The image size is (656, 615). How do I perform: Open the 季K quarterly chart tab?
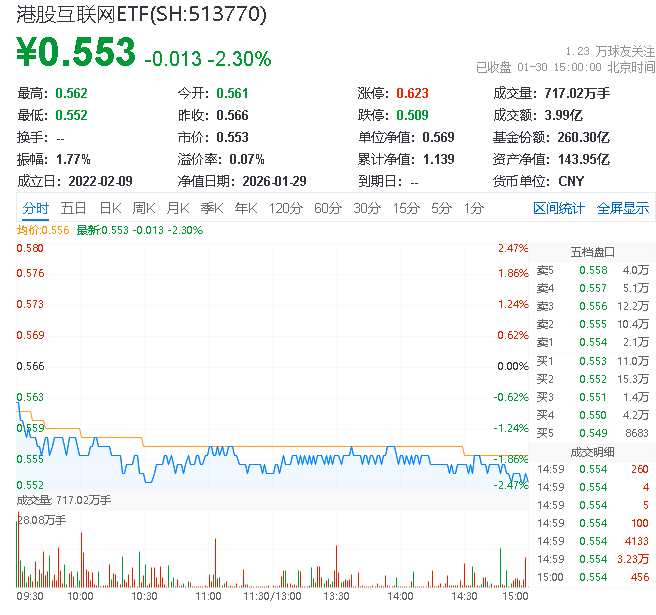coord(211,208)
